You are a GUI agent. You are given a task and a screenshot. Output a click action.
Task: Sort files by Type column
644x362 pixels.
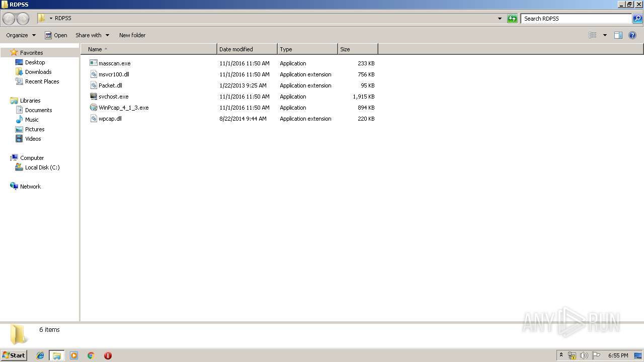[x=307, y=49]
